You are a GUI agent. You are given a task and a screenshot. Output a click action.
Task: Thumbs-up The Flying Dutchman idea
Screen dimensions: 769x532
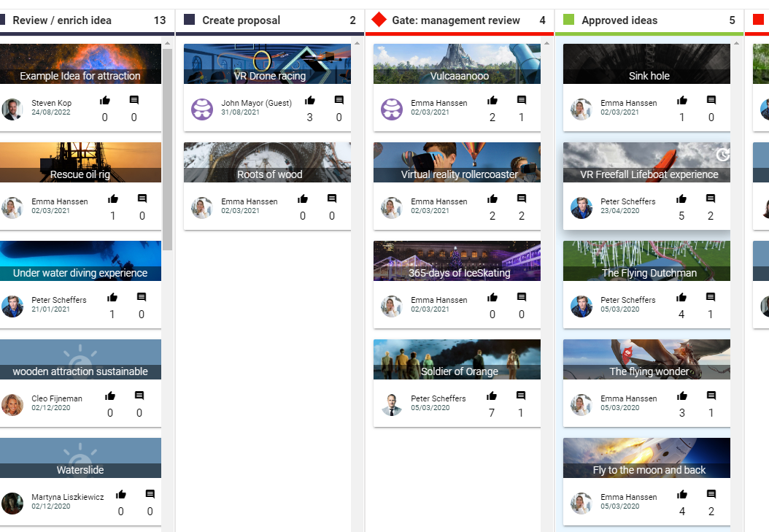point(681,298)
